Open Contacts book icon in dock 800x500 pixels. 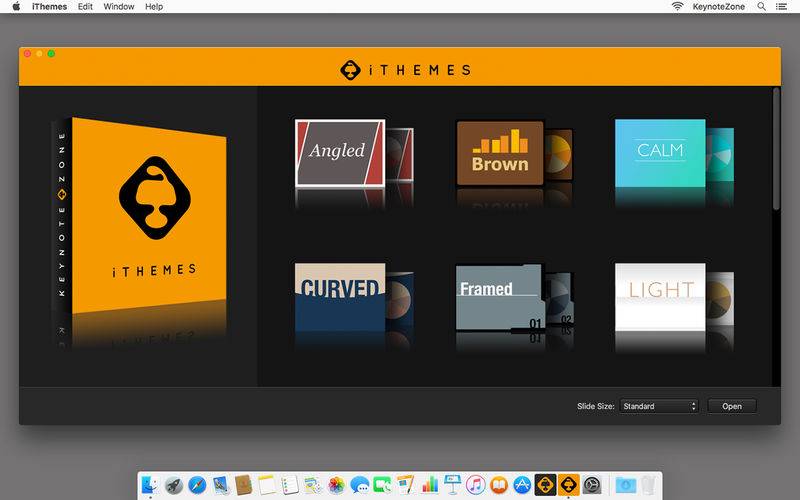243,485
